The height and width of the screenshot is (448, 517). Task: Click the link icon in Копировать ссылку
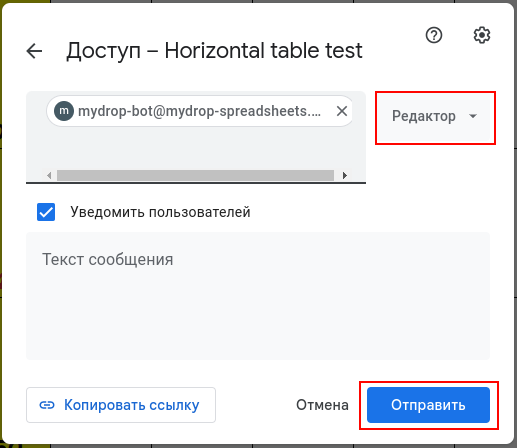tap(47, 405)
